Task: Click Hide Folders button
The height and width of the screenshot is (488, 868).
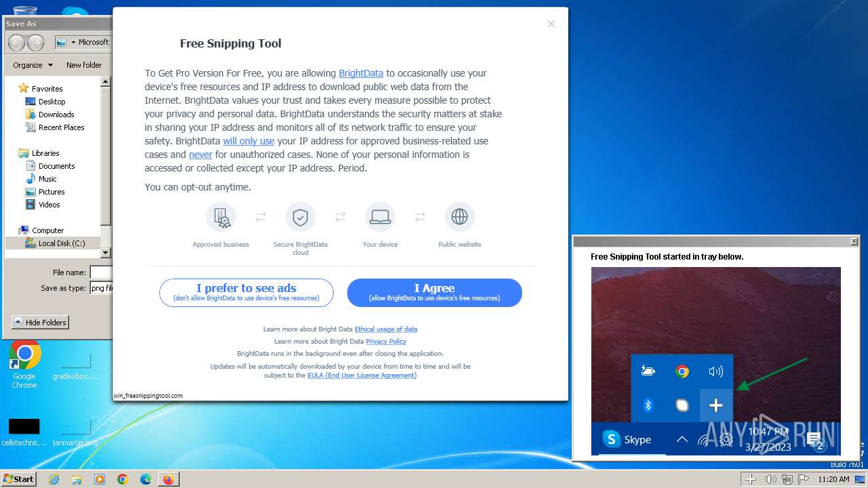Action: (x=40, y=323)
